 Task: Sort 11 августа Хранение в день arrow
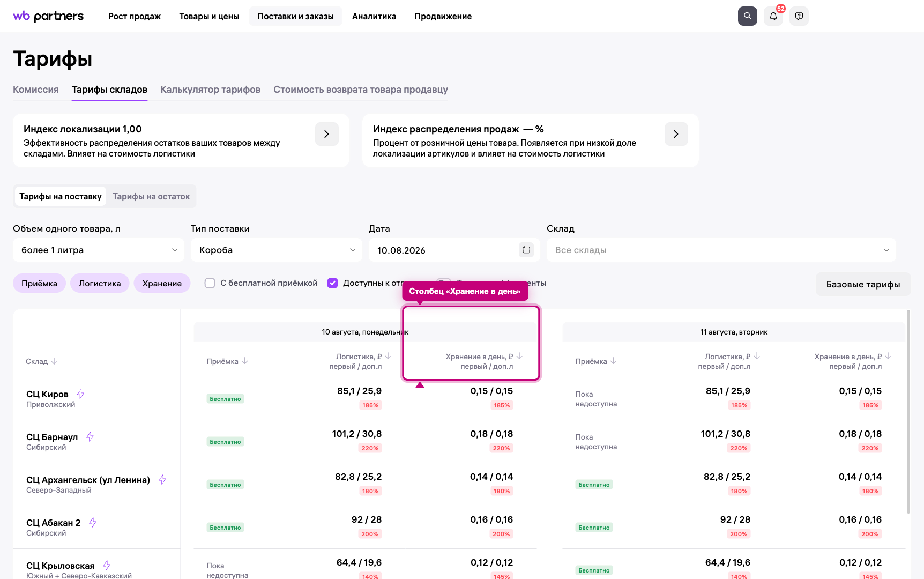point(888,356)
